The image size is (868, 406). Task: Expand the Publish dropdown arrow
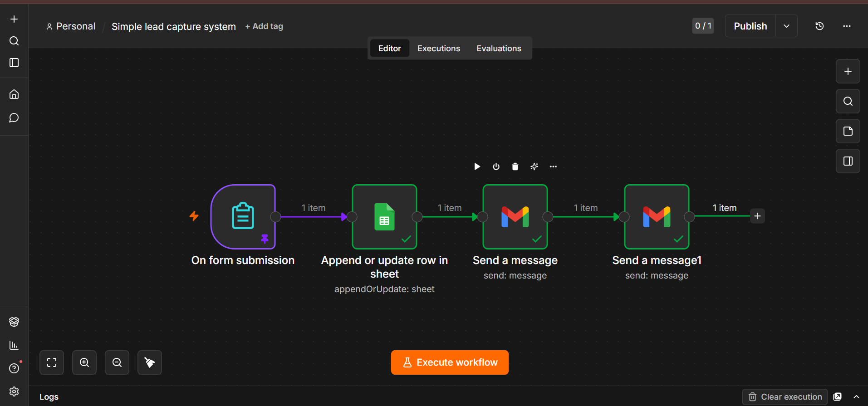coord(786,26)
